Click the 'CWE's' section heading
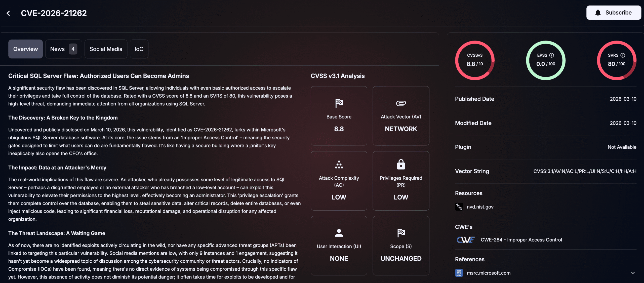The width and height of the screenshot is (644, 283). click(464, 227)
